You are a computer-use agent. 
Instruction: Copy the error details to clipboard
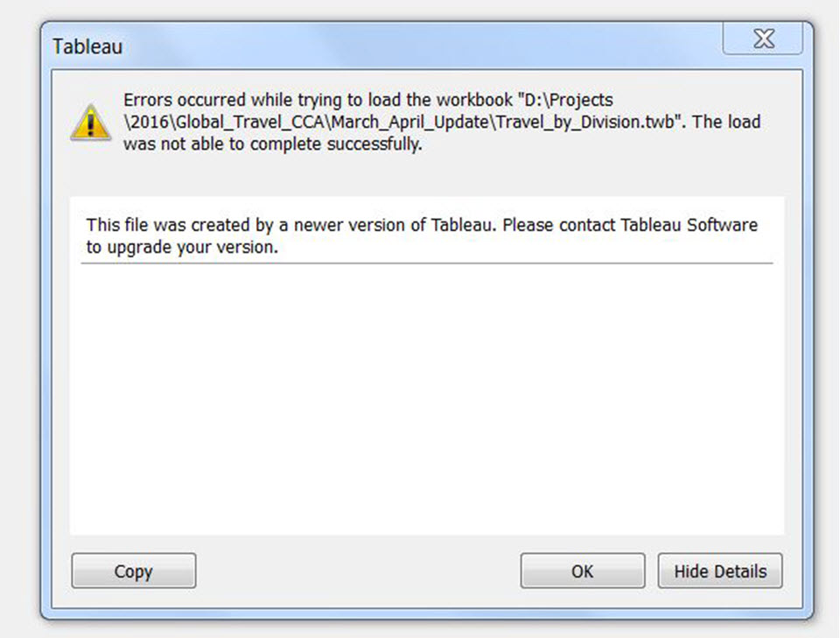(133, 571)
